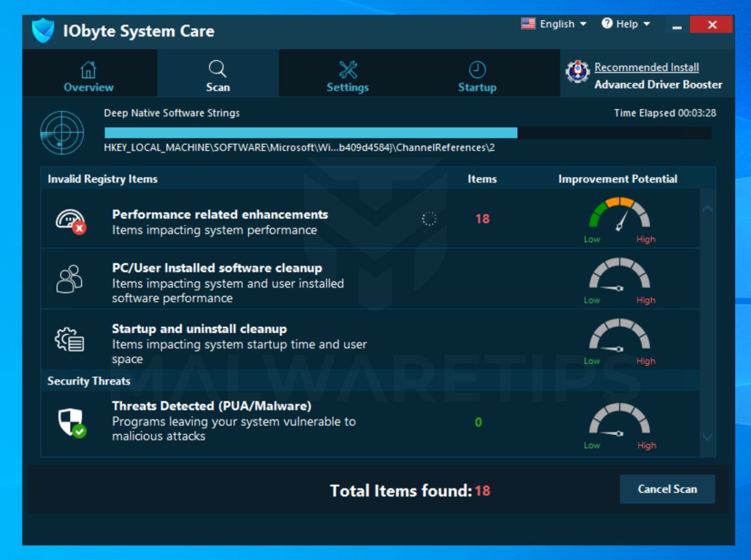
Task: Close the IObyte System Care window
Action: point(711,24)
